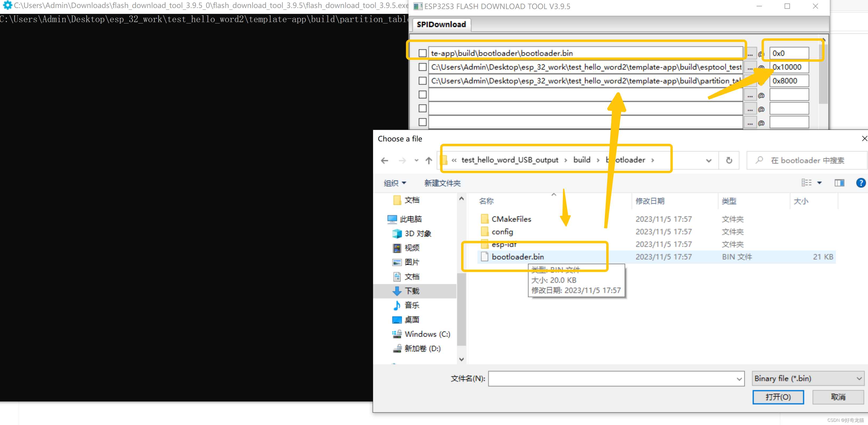Select the CMakeFiles folder
The image size is (868, 425).
tap(511, 219)
